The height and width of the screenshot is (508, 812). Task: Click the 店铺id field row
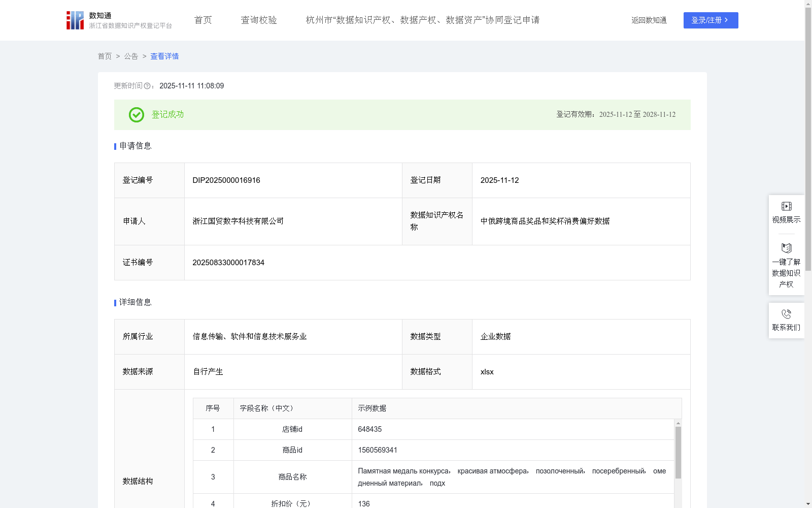point(433,429)
